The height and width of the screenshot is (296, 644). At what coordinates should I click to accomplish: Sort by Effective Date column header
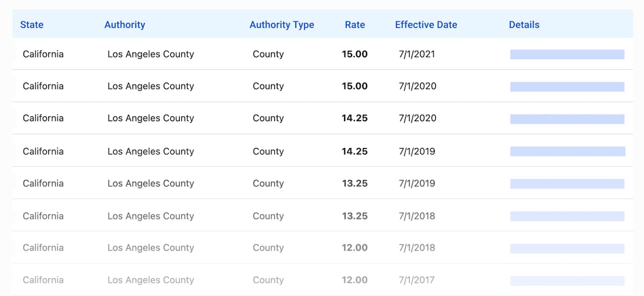click(426, 25)
